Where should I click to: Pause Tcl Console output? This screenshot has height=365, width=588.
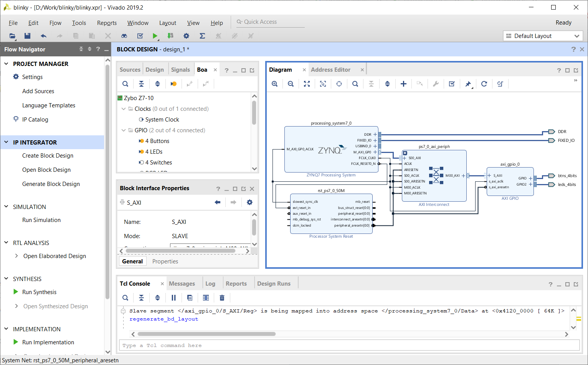pos(173,298)
